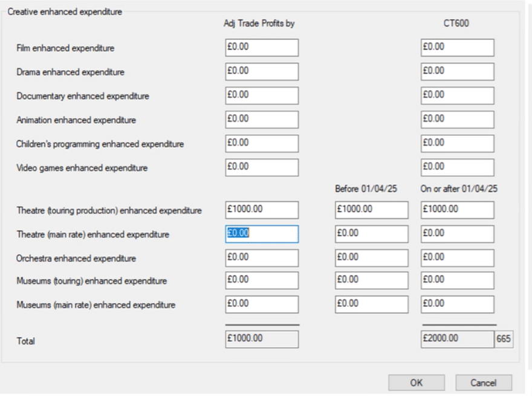Click Museums main rate On or after 01/04/25 field
Image resolution: width=532 pixels, height=398 pixels.
[x=458, y=304]
